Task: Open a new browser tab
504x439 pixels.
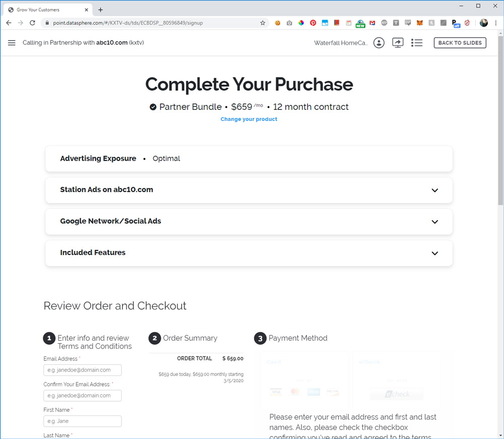Action: (100, 10)
